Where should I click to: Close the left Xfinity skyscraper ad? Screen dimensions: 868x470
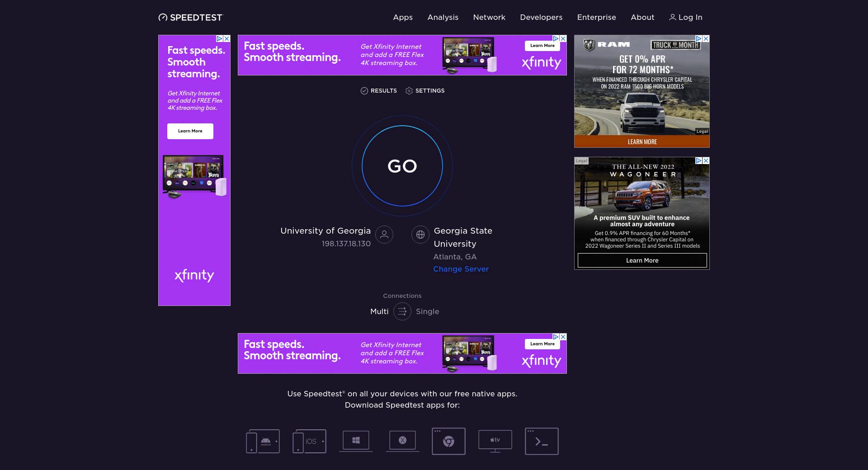[227, 39]
